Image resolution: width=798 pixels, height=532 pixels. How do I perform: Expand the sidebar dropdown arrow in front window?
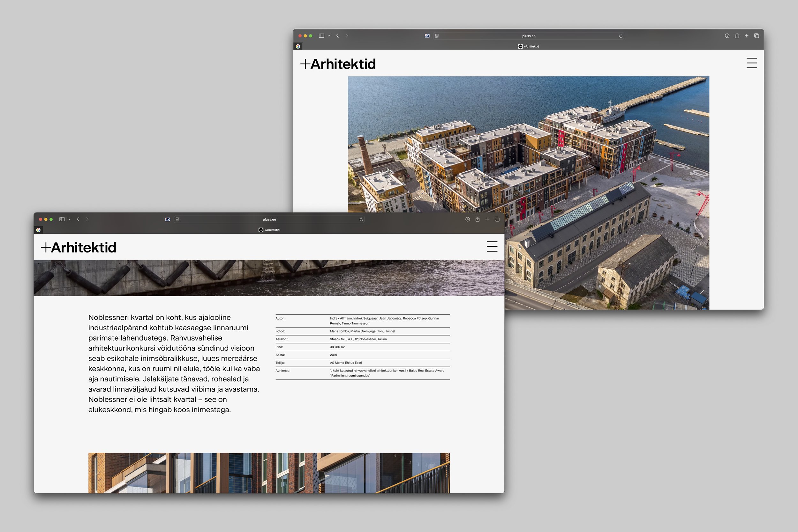pyautogui.click(x=69, y=220)
